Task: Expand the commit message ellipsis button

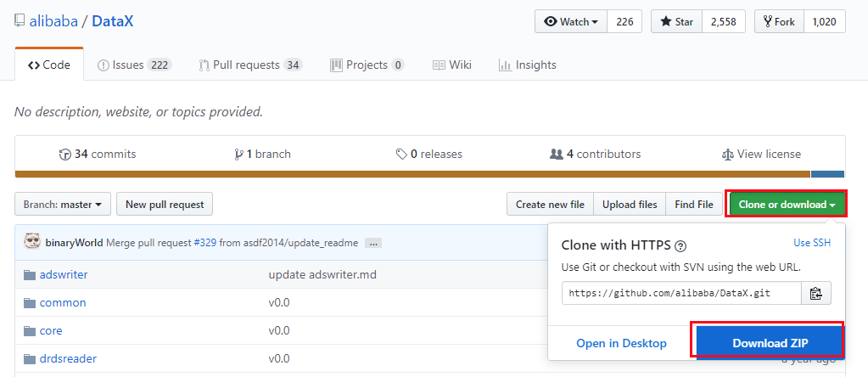Action: pyautogui.click(x=373, y=243)
